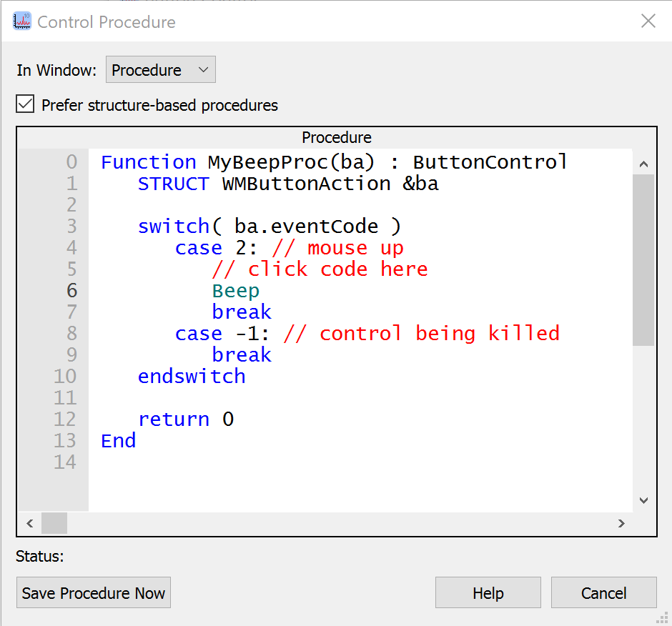The width and height of the screenshot is (672, 626).
Task: Toggle Prefer structure-based procedures checkbox
Action: [26, 105]
